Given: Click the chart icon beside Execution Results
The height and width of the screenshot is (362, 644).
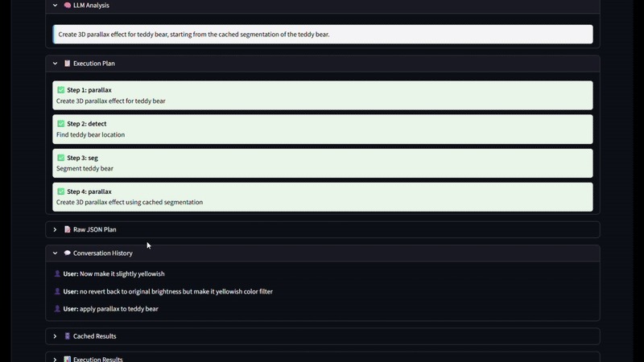Looking at the screenshot, I should [68, 359].
